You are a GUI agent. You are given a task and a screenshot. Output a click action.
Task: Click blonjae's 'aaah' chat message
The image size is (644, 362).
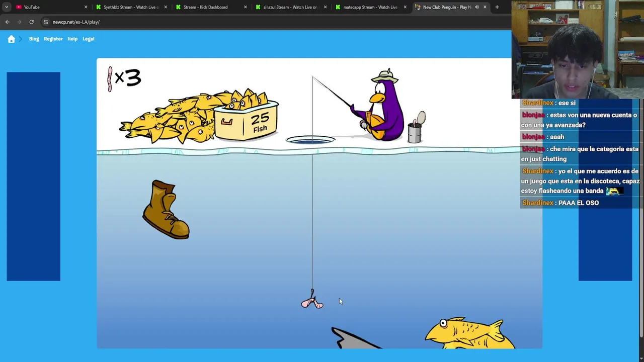[x=543, y=137]
